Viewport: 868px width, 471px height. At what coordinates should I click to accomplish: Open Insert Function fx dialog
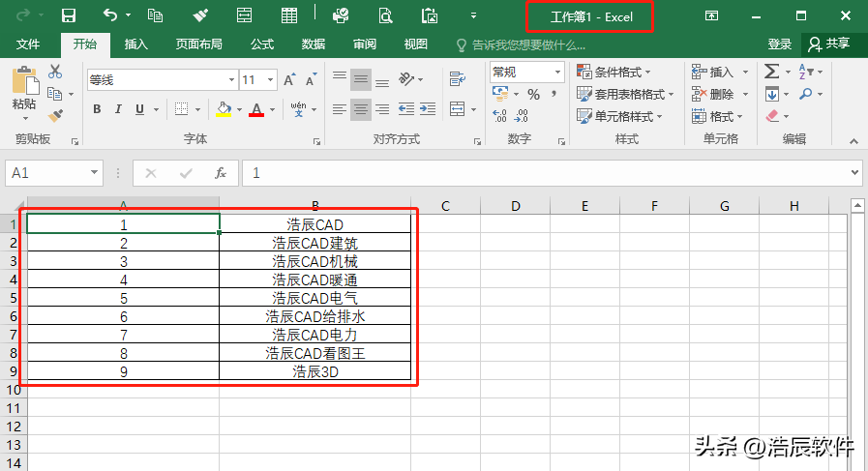click(221, 173)
